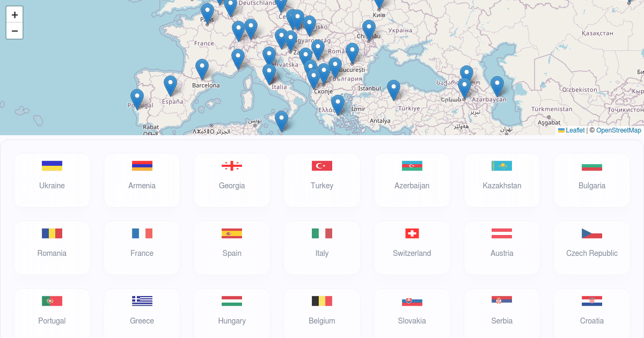The width and height of the screenshot is (644, 338).
Task: Click the map pin at Chișinău
Action: tap(369, 30)
